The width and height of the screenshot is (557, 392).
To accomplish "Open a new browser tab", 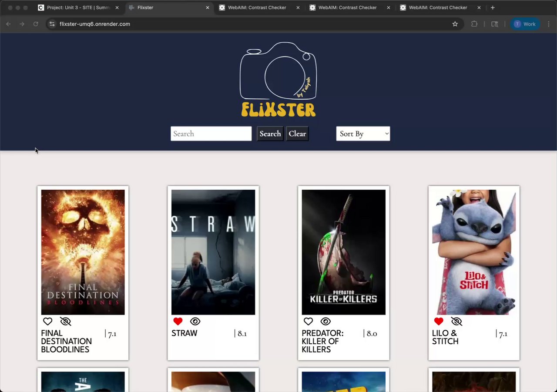I will pyautogui.click(x=493, y=7).
